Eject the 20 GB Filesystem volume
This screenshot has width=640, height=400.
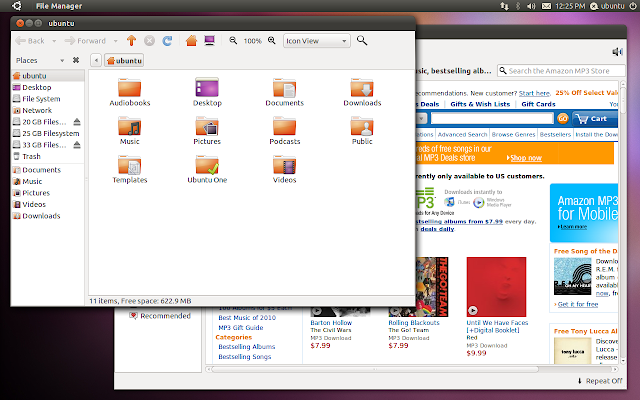point(77,122)
